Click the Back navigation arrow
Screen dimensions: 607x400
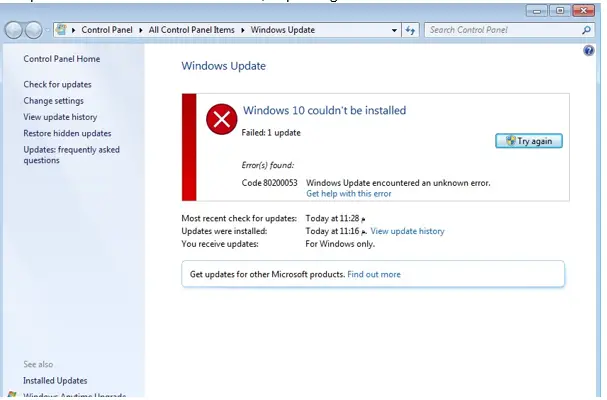(14, 30)
